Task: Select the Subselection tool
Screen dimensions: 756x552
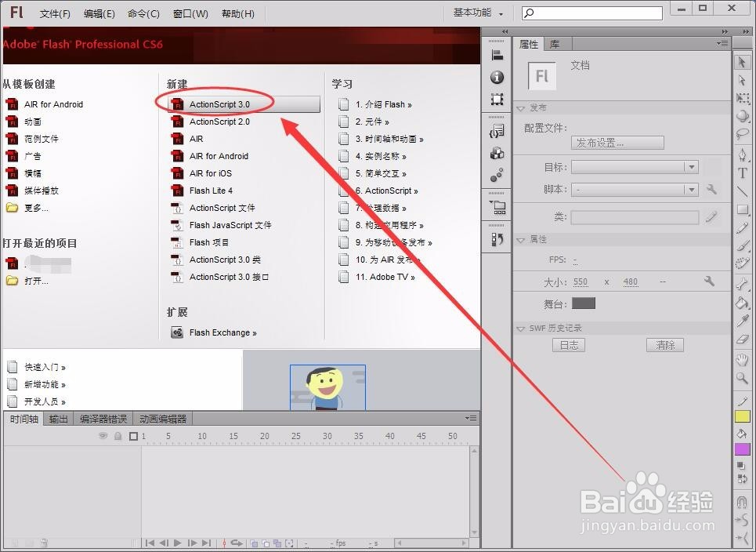Action: click(743, 80)
